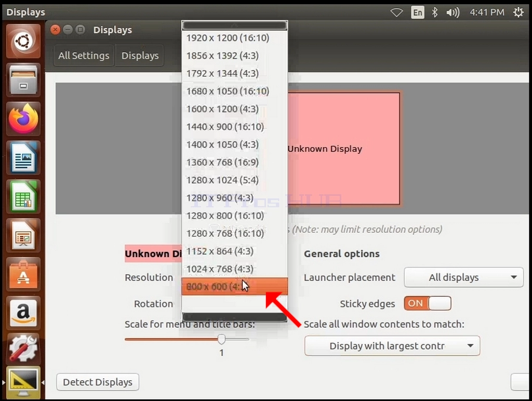This screenshot has width=532, height=401.
Task: Launch LibreOffice Calc spreadsheet
Action: tap(23, 197)
